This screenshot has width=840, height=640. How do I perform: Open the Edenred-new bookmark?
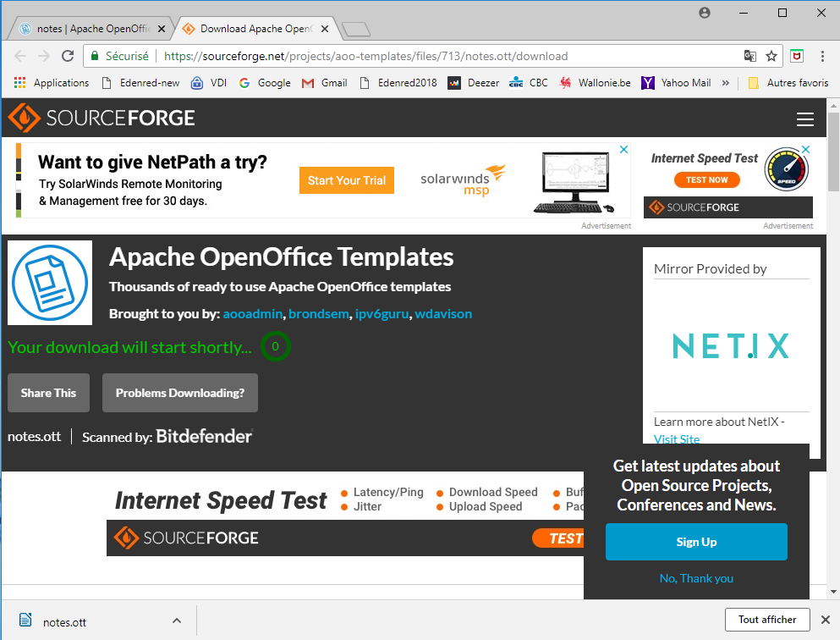click(x=140, y=83)
